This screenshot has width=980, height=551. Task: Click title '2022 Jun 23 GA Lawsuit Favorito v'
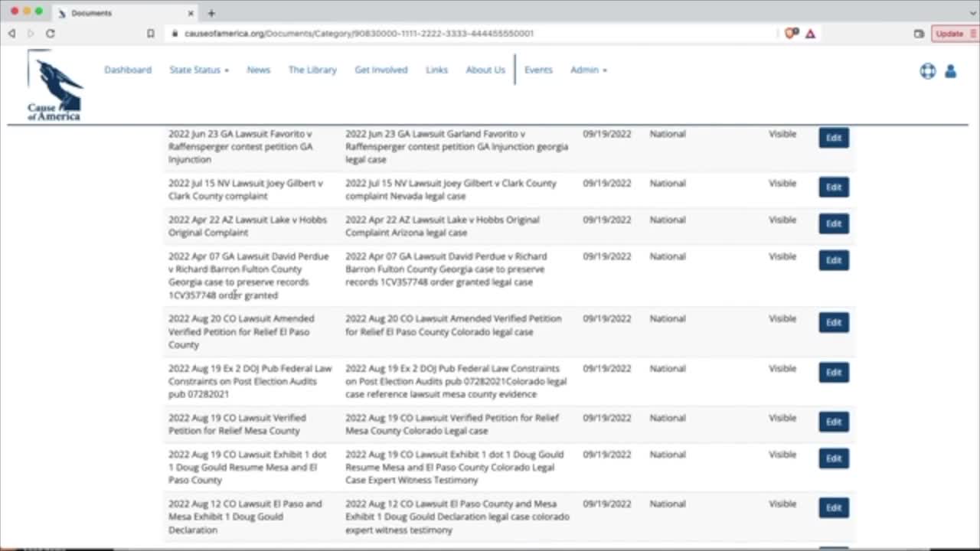(240, 146)
